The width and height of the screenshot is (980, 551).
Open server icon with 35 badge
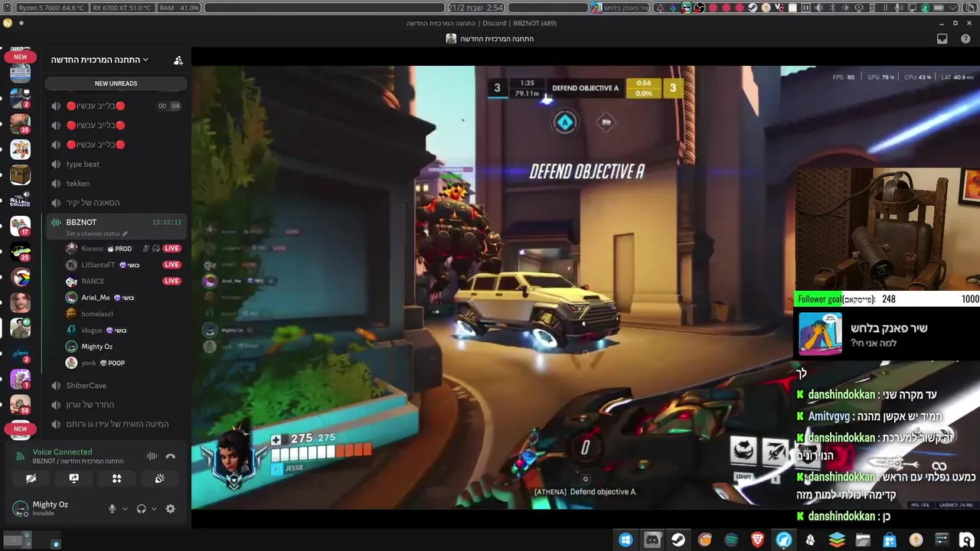[21, 123]
